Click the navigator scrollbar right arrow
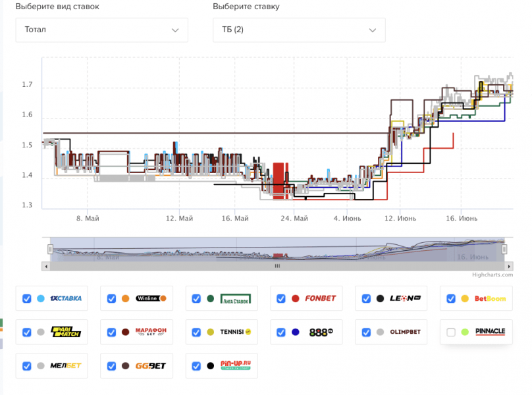This screenshot has height=395, width=532. (508, 266)
